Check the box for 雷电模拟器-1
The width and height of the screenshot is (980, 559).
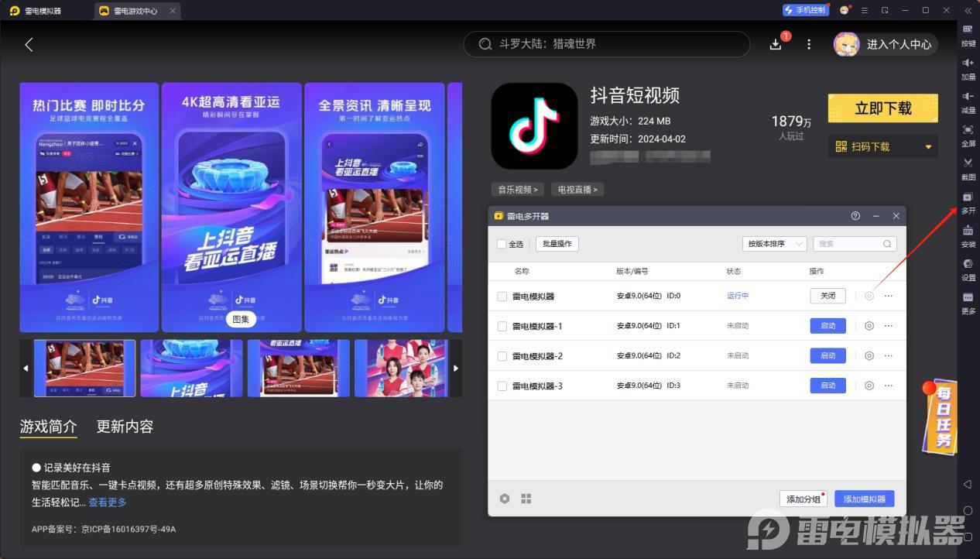click(502, 327)
